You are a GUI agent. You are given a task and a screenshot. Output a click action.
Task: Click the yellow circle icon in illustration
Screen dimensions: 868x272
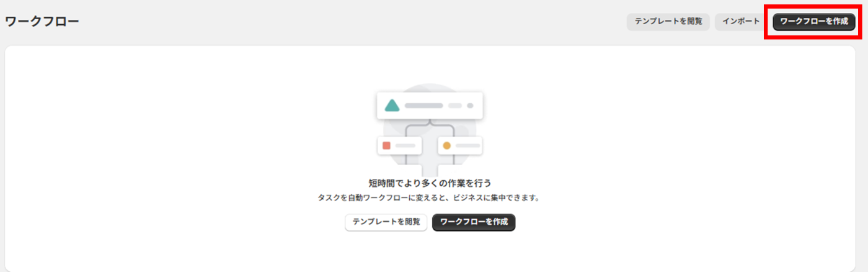(446, 145)
